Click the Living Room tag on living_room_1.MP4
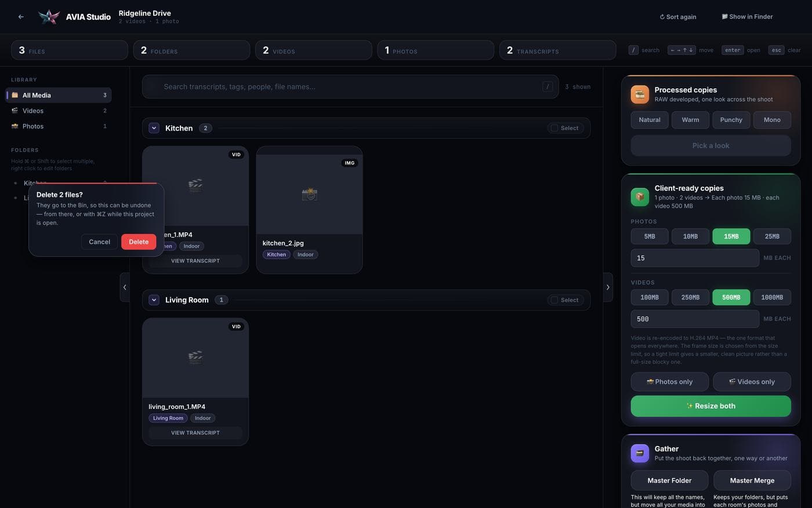812x508 pixels. pos(168,418)
